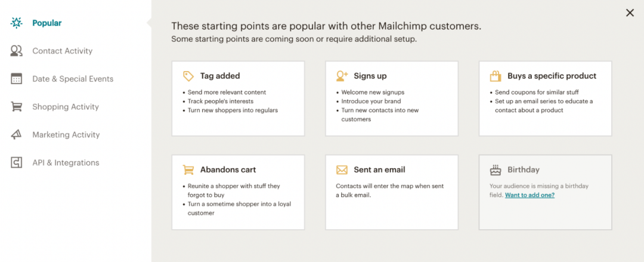This screenshot has width=644, height=262.
Task: Close the starting points dialog
Action: 630,13
